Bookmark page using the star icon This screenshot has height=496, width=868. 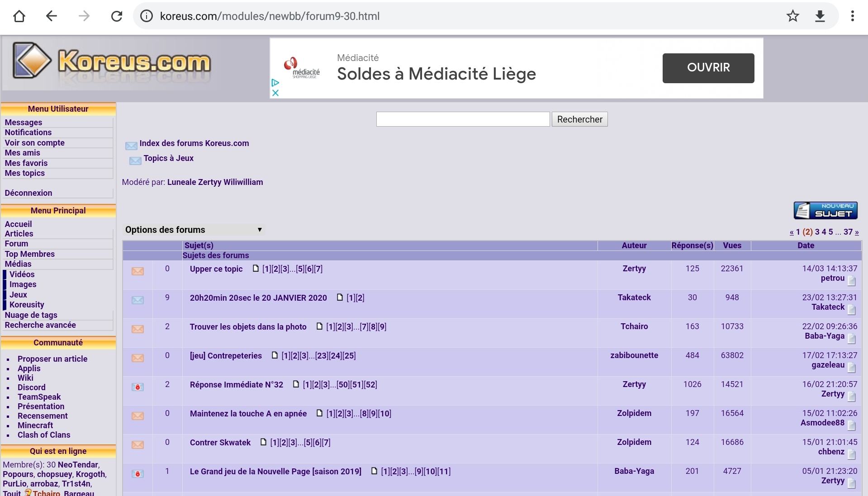[x=792, y=16]
